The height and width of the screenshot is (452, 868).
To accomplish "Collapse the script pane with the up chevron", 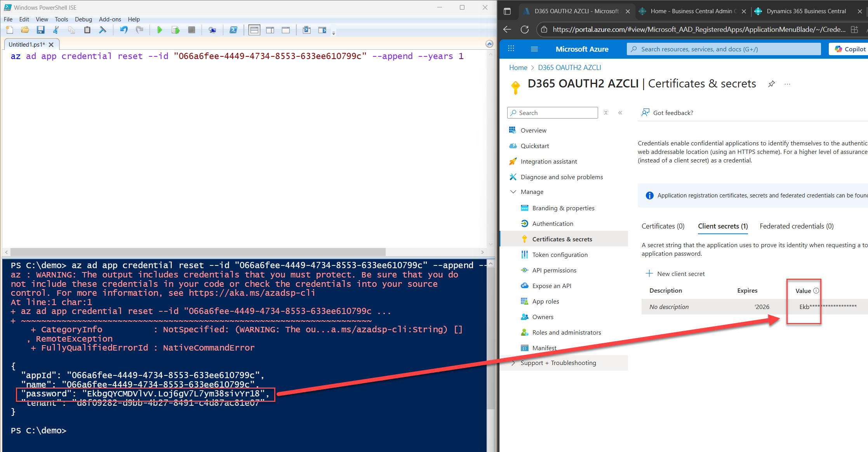I will [x=489, y=44].
